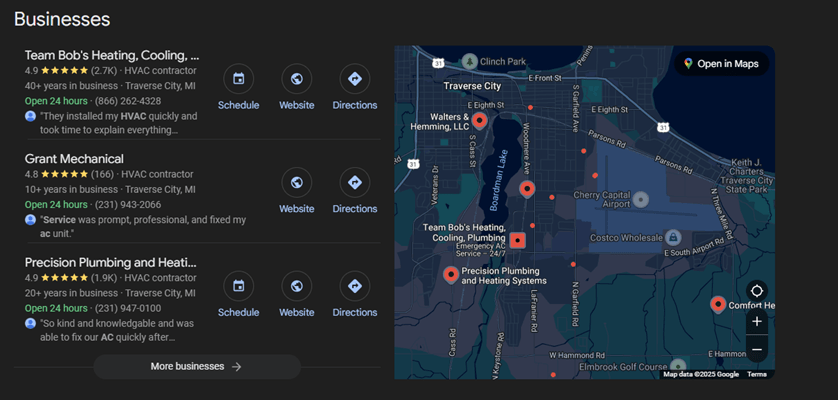The image size is (838, 400).
Task: Select Precision Plumbing map pin
Action: [451, 275]
